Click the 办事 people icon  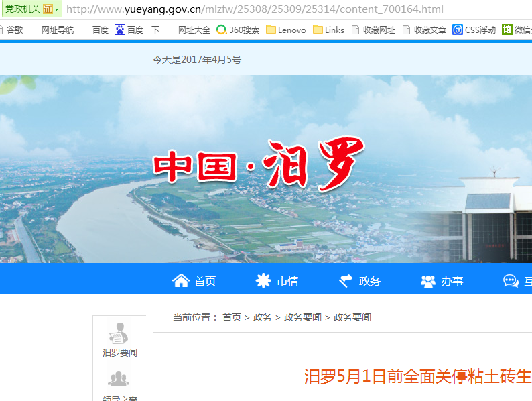(428, 281)
